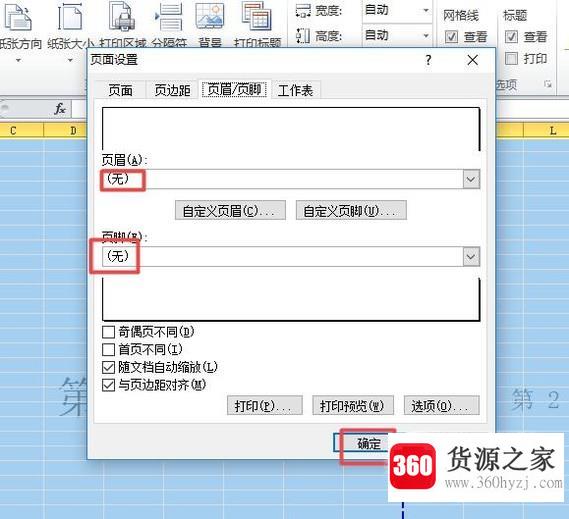569x519 pixels.
Task: Enable different first page (首页不同)
Action: click(x=109, y=350)
